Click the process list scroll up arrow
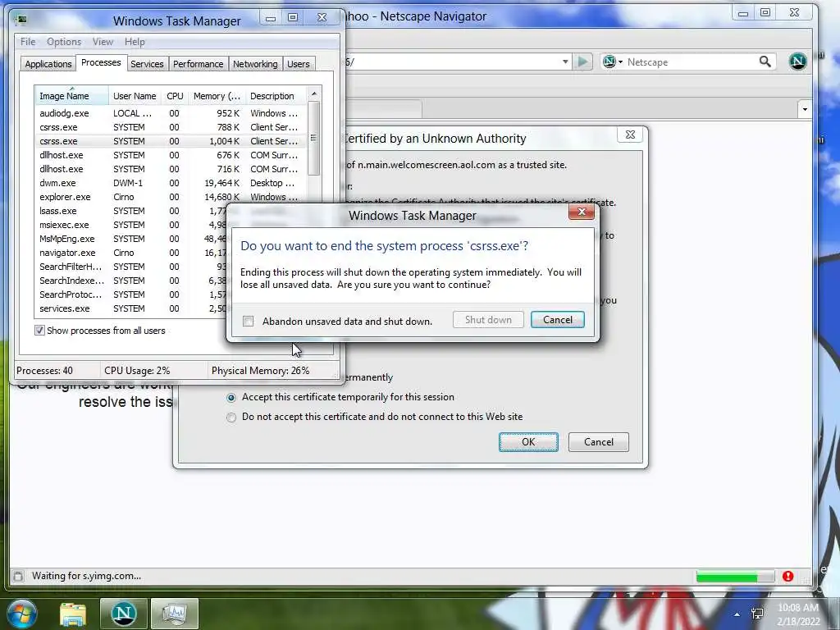The width and height of the screenshot is (840, 630). coord(314,94)
